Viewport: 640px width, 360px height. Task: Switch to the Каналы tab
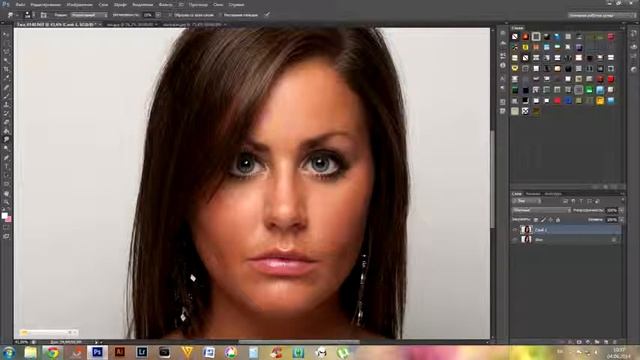point(533,194)
